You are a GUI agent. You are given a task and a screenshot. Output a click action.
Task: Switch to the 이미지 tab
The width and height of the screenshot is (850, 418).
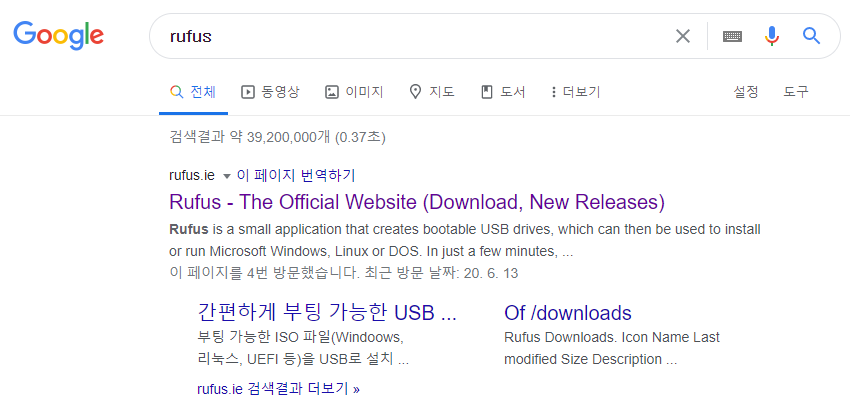[354, 92]
